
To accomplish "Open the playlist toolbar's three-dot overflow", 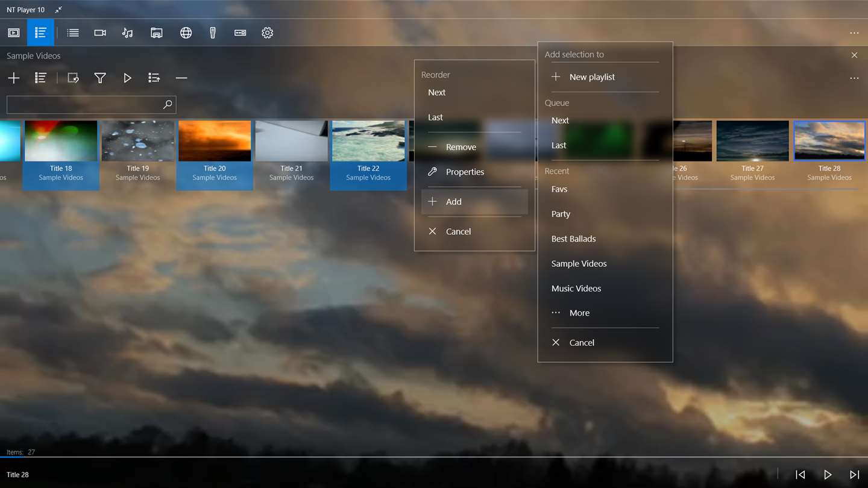I will pos(854,78).
